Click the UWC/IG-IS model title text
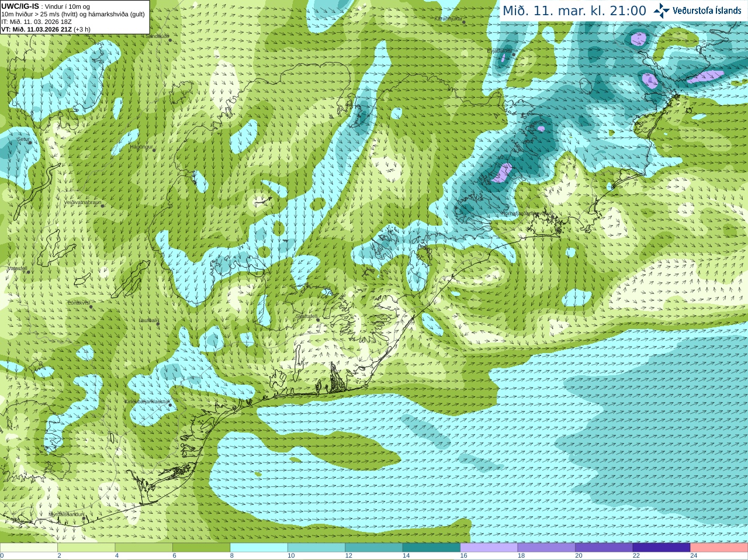This screenshot has width=748, height=560. [20, 6]
